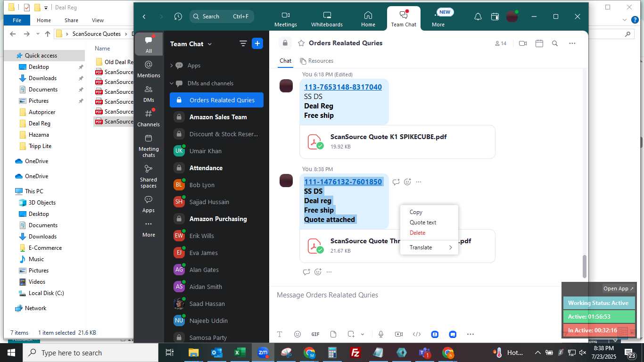
Task: View the 14 channel members
Action: point(500,43)
